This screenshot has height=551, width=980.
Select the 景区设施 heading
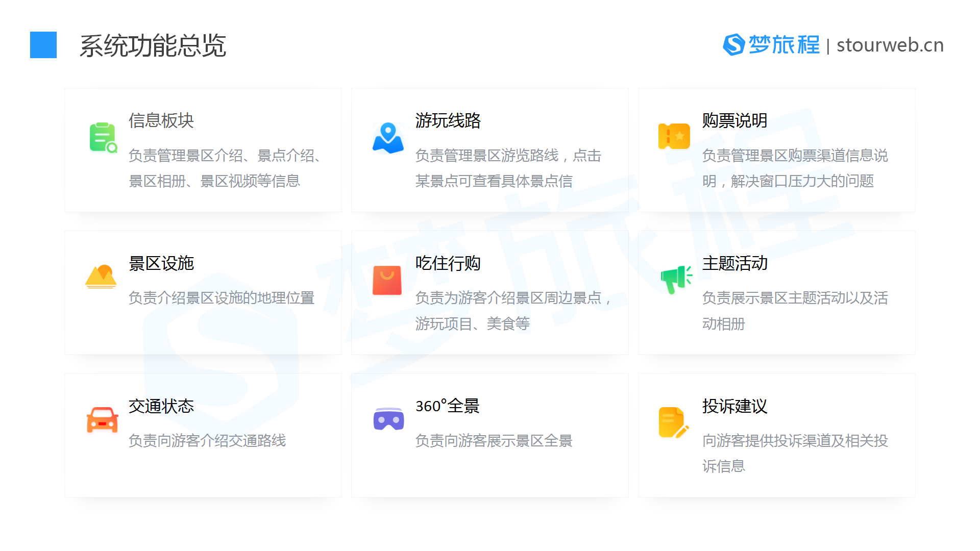161,263
